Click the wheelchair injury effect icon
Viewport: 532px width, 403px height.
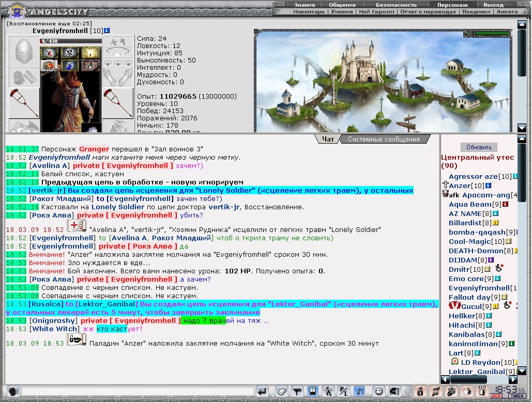coord(90,65)
